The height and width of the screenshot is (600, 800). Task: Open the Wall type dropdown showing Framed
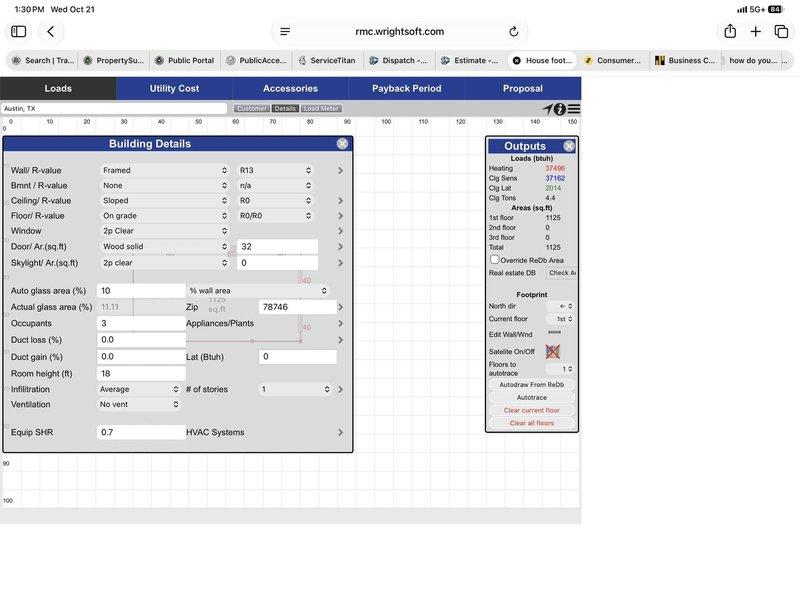pos(164,170)
